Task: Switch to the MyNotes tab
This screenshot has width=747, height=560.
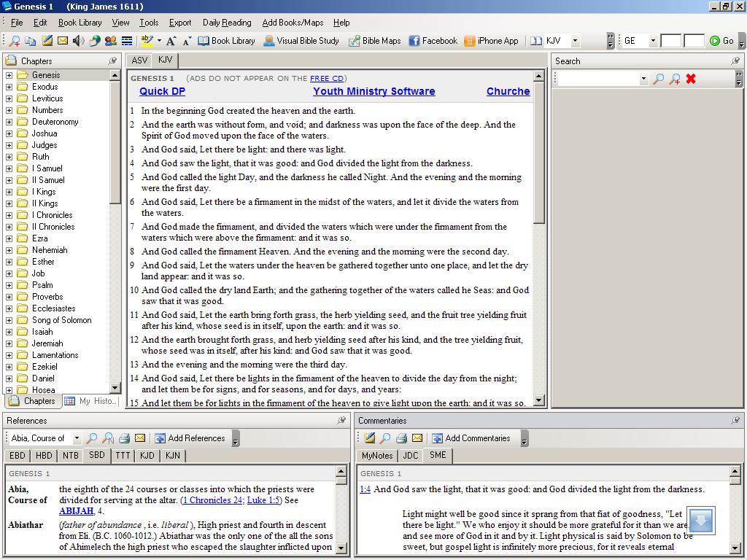Action: pyautogui.click(x=377, y=456)
